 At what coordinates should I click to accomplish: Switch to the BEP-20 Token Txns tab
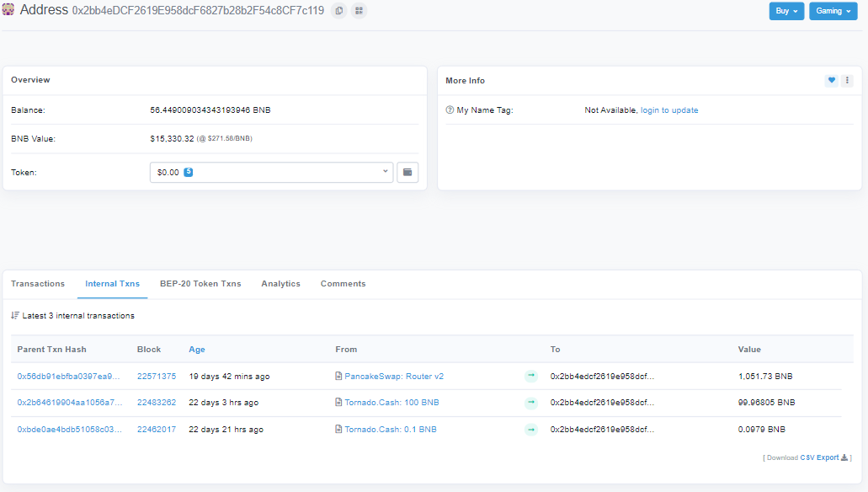tap(200, 284)
